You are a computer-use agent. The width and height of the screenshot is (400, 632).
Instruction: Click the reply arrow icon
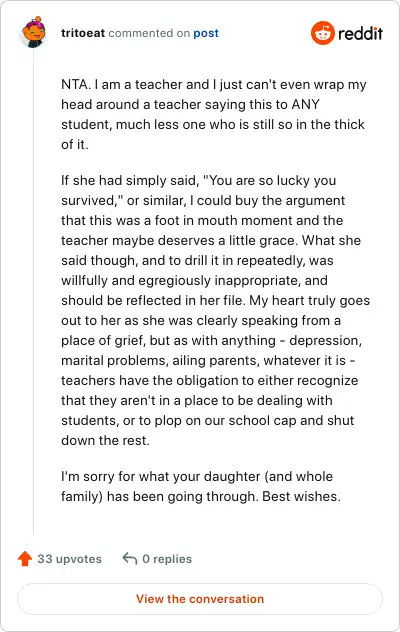tap(130, 559)
